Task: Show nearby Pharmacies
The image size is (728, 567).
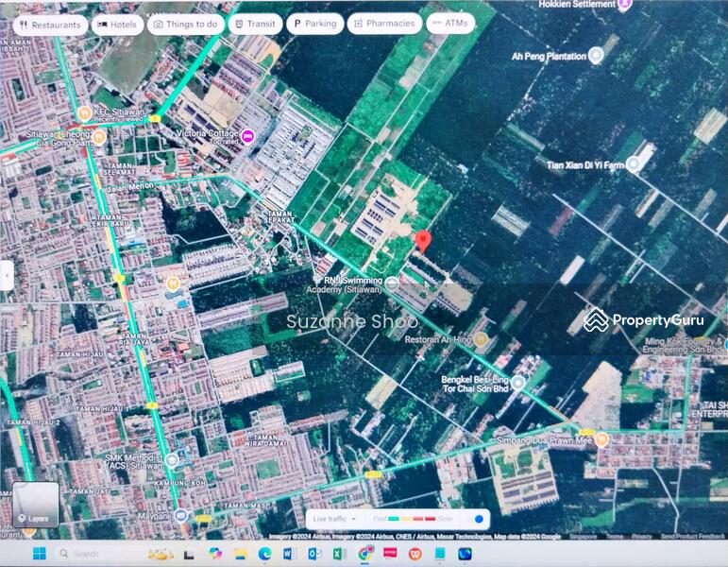Action: [x=383, y=25]
